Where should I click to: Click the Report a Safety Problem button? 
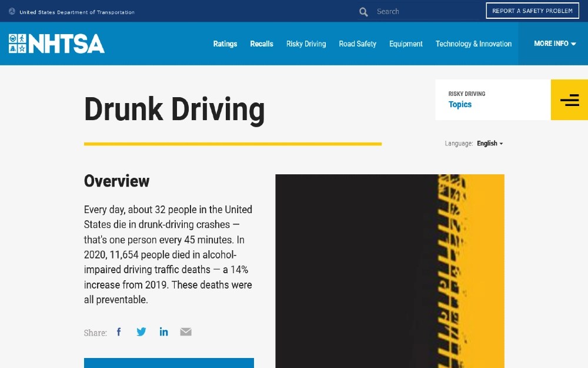click(533, 11)
